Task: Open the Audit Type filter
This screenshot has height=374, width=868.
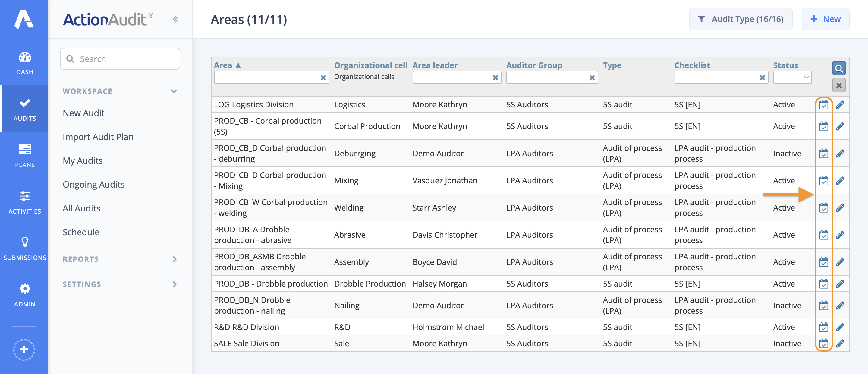Action: [x=741, y=19]
